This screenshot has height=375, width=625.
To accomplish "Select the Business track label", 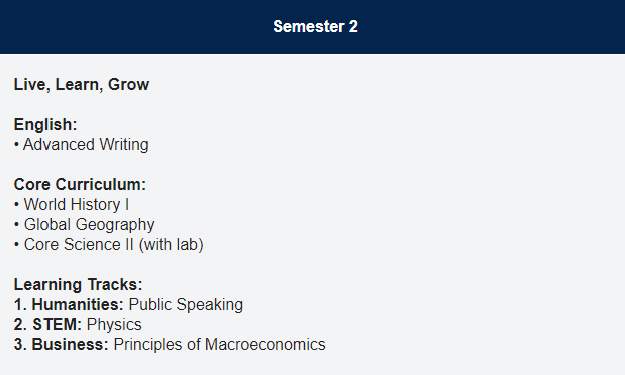I will 70,344.
